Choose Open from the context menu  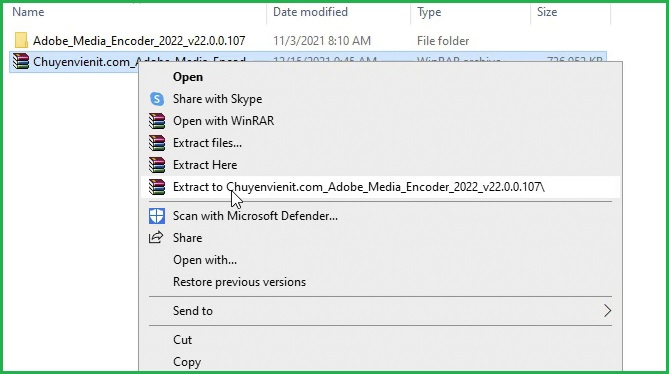tap(380, 77)
